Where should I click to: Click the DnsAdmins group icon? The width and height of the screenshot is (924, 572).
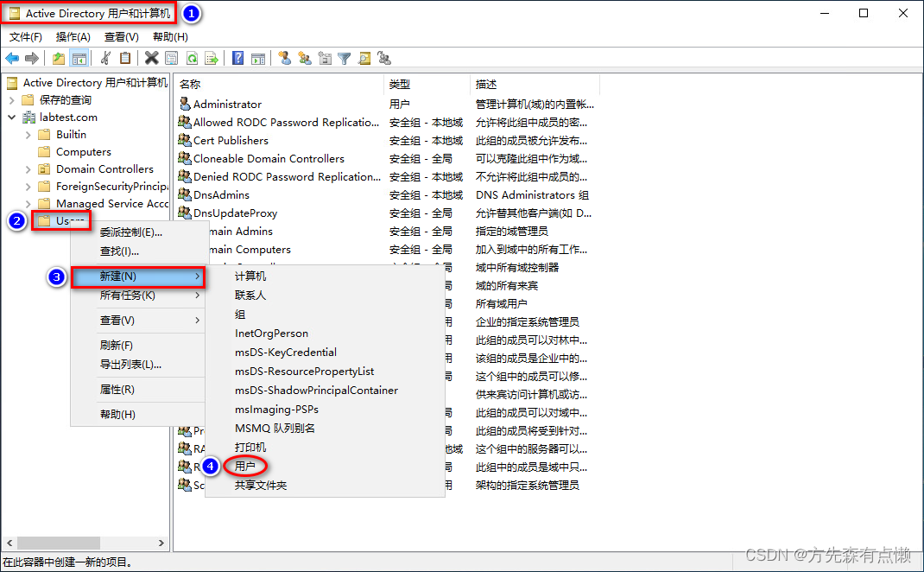(185, 194)
